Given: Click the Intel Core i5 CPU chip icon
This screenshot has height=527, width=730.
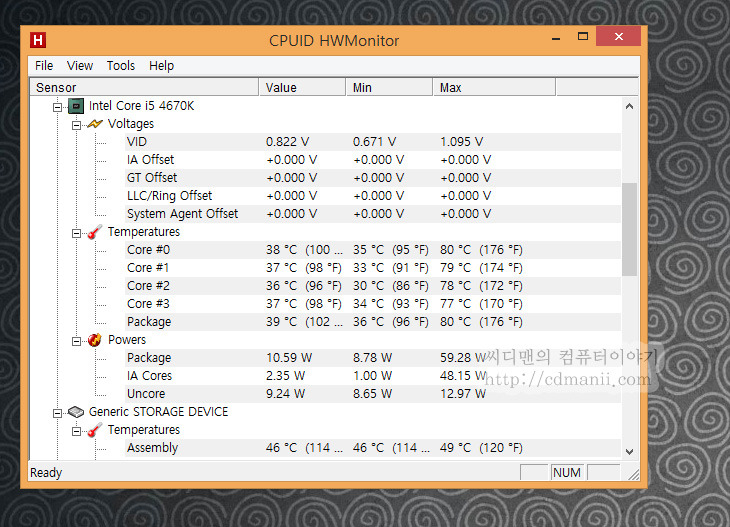Looking at the screenshot, I should (76, 106).
